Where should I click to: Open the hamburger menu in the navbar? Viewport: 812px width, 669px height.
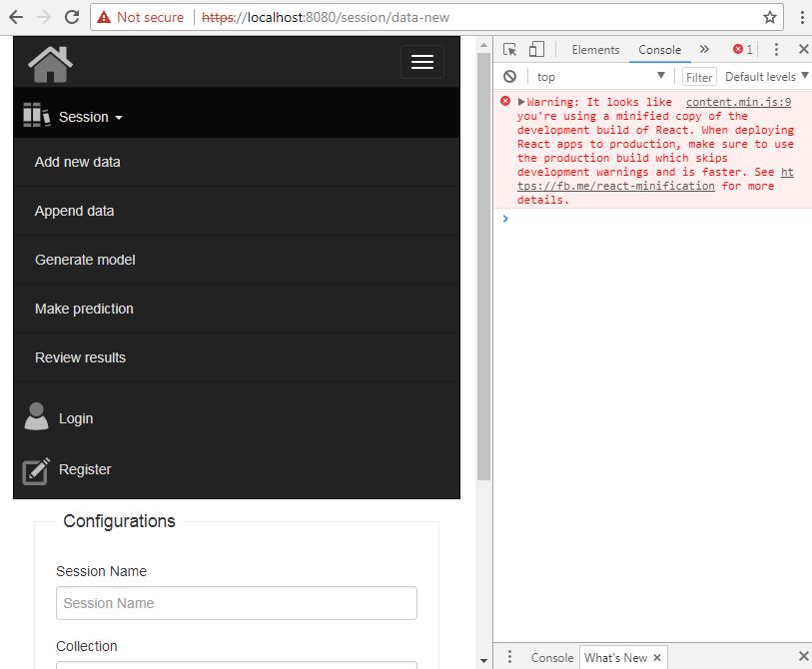coord(422,62)
